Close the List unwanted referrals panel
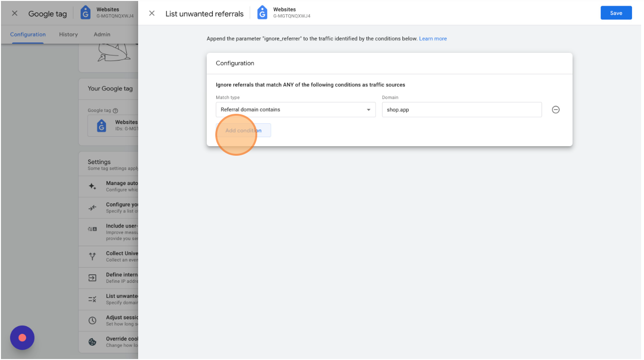 [x=152, y=13]
